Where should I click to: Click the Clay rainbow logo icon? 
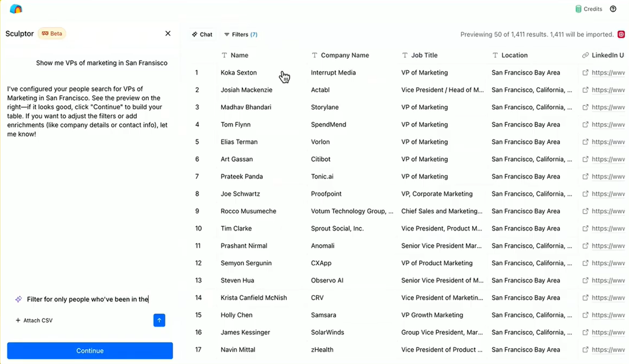point(16,9)
